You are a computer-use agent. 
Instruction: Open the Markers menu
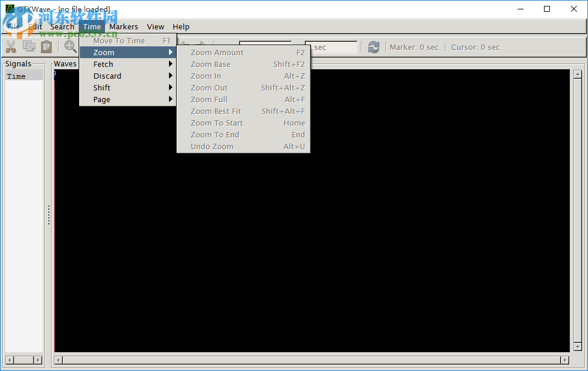[124, 26]
